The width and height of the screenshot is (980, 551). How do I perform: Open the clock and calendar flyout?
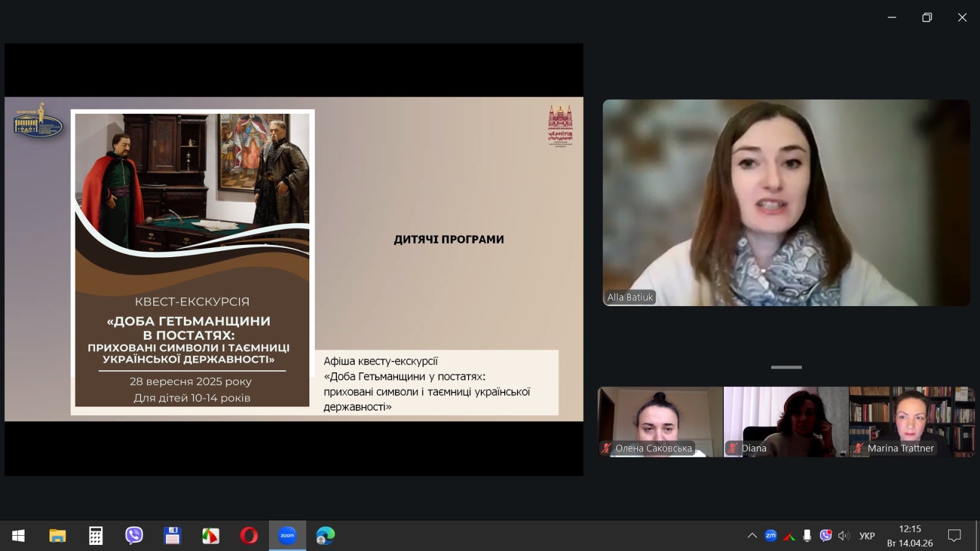coord(910,536)
